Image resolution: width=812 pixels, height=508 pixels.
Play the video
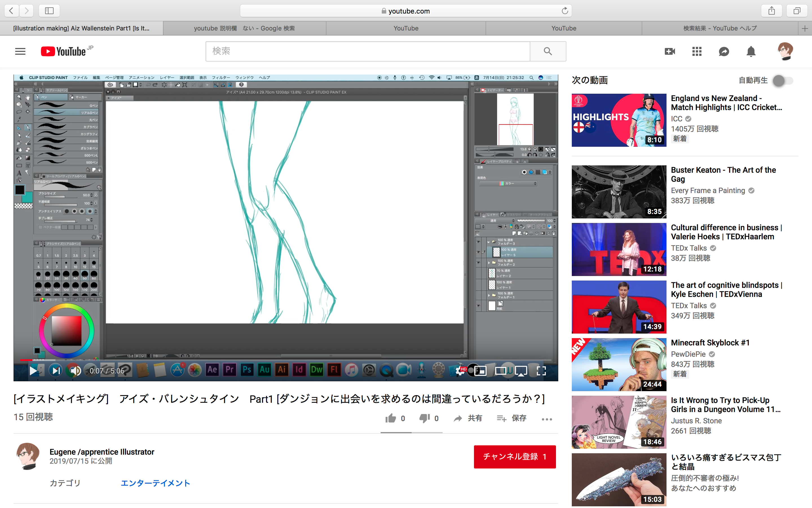click(33, 371)
